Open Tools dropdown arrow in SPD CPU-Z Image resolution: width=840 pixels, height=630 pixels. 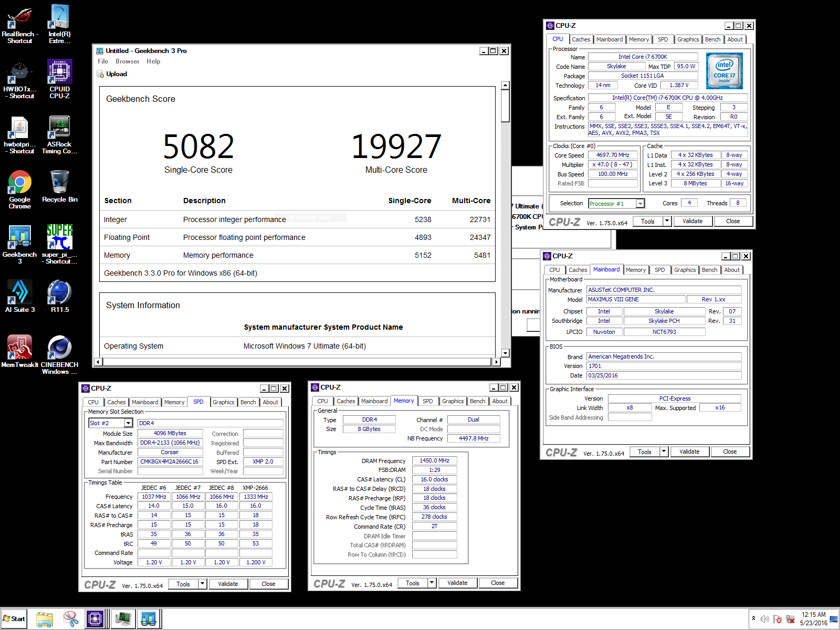pos(202,584)
